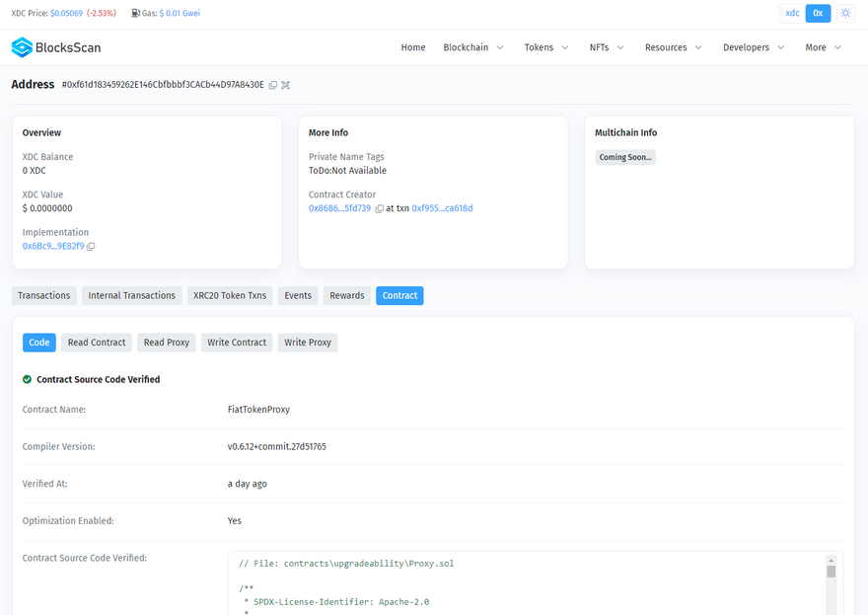Open Implementation address link 0x6Bc9...9E82f9
Image resolution: width=868 pixels, height=615 pixels.
click(x=53, y=246)
